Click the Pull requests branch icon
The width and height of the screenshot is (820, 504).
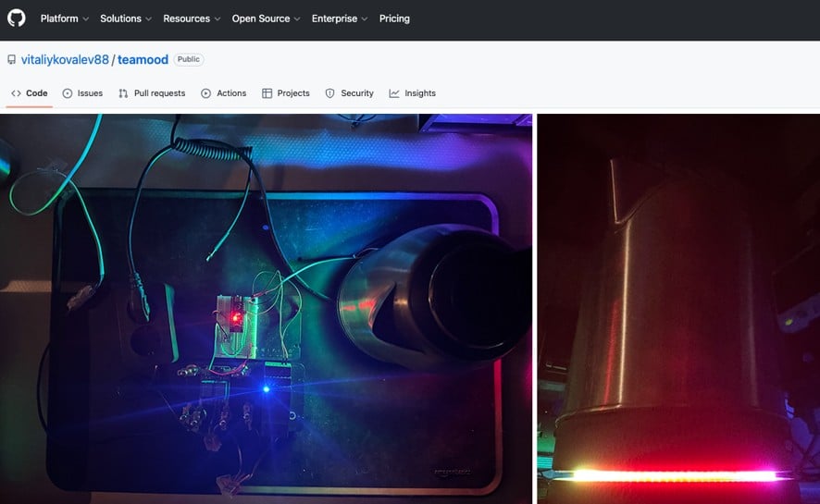(123, 93)
